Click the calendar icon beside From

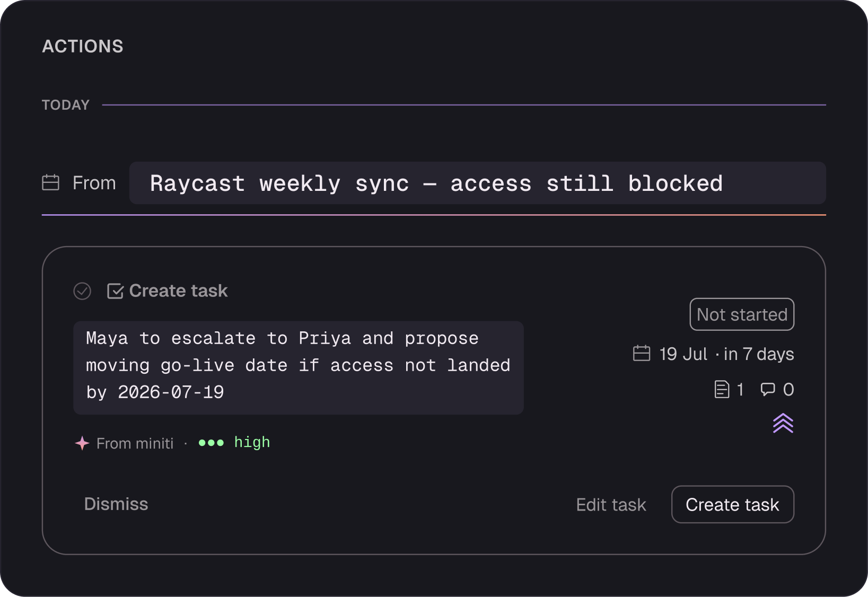pos(51,183)
